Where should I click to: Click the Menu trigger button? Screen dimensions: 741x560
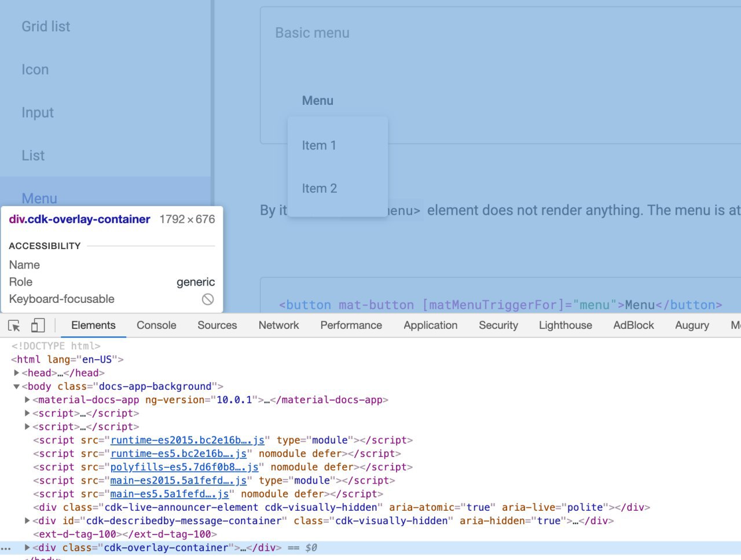318,101
